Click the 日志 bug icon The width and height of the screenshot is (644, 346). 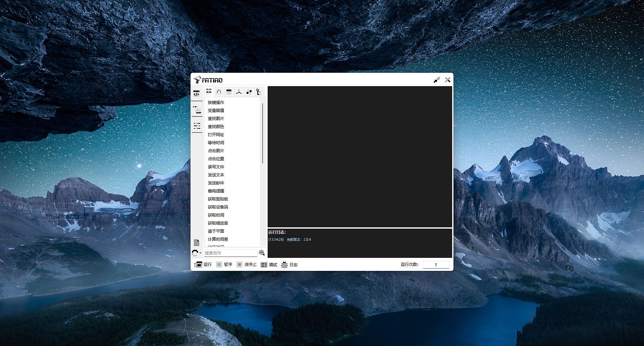pyautogui.click(x=289, y=265)
